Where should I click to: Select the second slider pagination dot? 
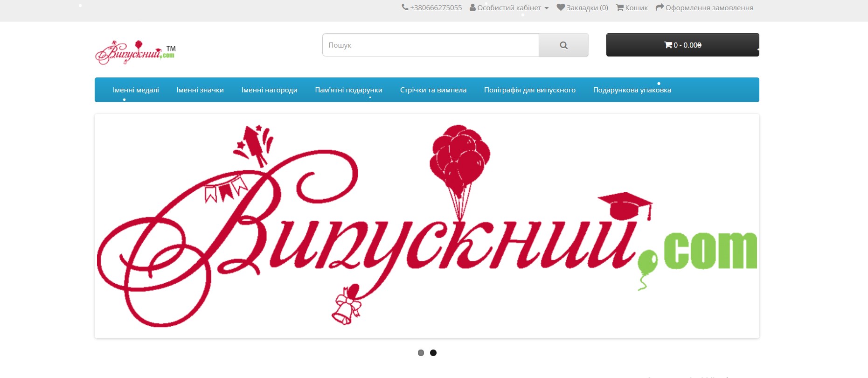click(x=433, y=353)
